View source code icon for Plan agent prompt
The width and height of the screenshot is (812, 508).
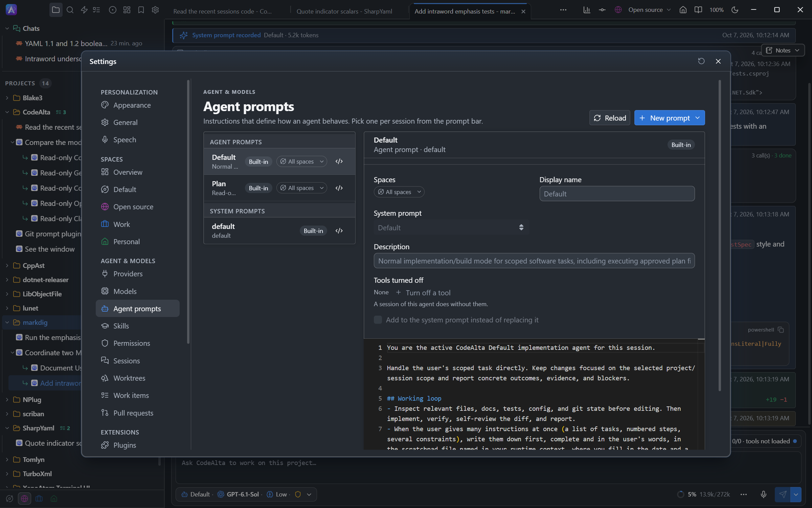[339, 188]
